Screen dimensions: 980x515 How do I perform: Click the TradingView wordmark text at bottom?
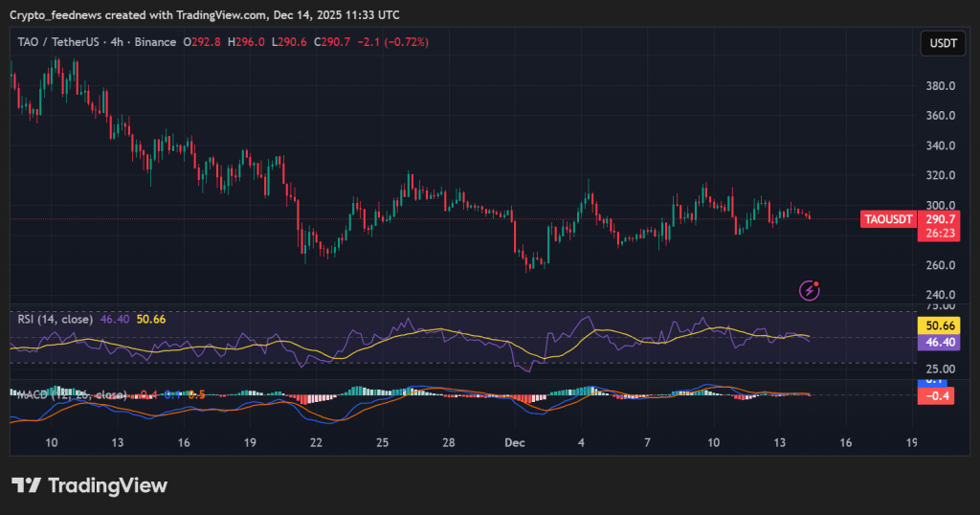coord(107,485)
